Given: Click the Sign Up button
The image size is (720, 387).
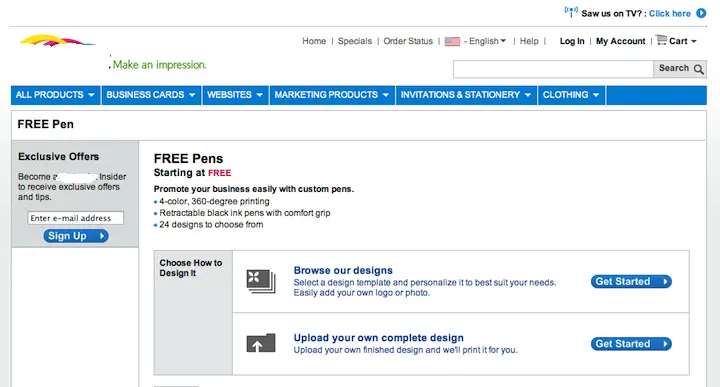Looking at the screenshot, I should tap(76, 236).
